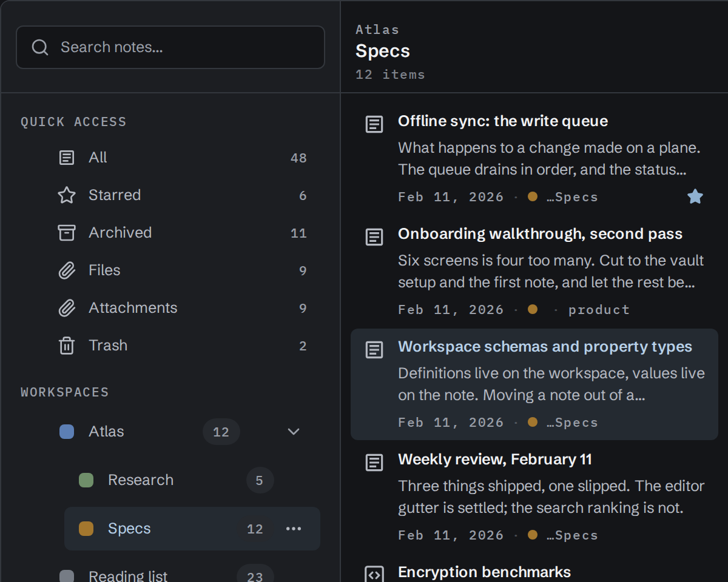The image size is (728, 582).
Task: Click the Trash bin icon
Action: pyautogui.click(x=67, y=346)
